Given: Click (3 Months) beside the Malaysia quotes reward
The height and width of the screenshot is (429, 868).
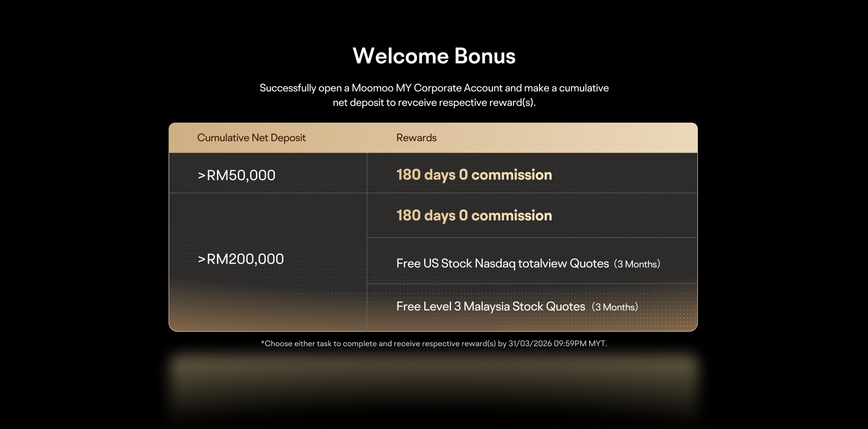Looking at the screenshot, I should coord(615,307).
